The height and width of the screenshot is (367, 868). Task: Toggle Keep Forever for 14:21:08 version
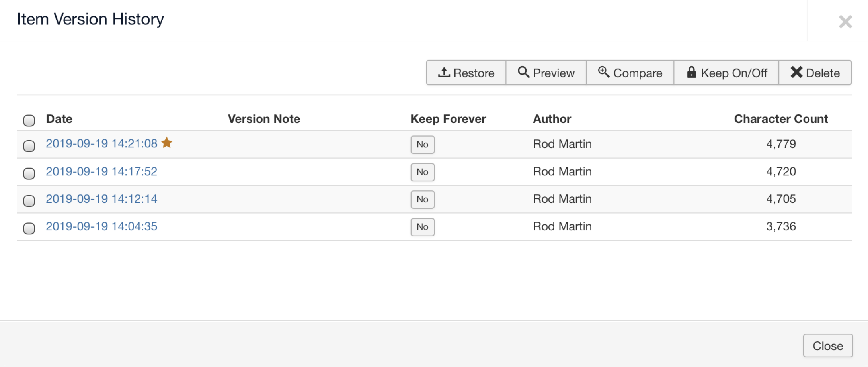coord(422,145)
